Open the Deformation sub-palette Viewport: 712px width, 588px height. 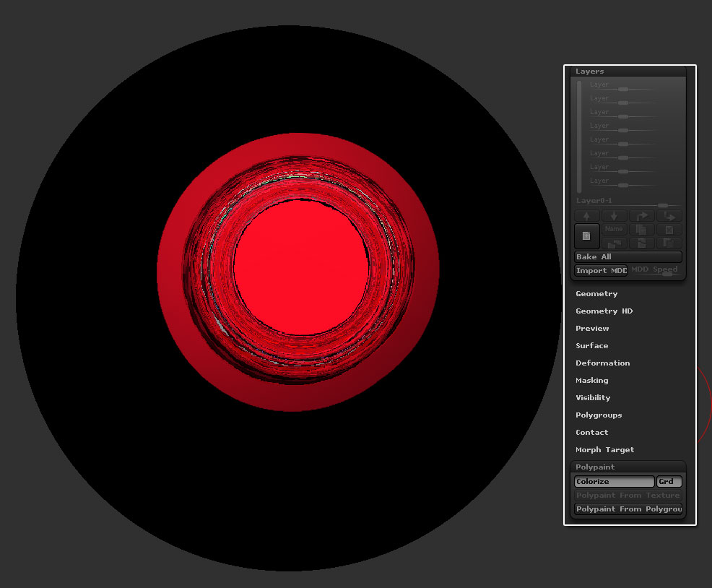[602, 363]
